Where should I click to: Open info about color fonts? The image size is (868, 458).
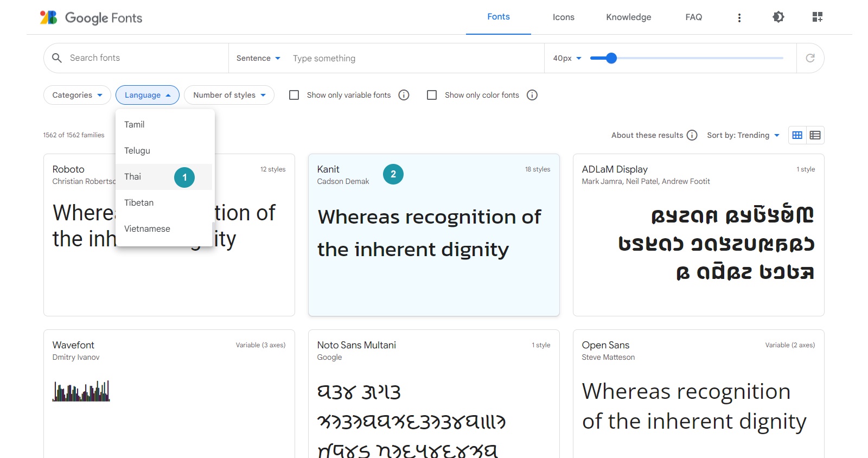(x=532, y=95)
